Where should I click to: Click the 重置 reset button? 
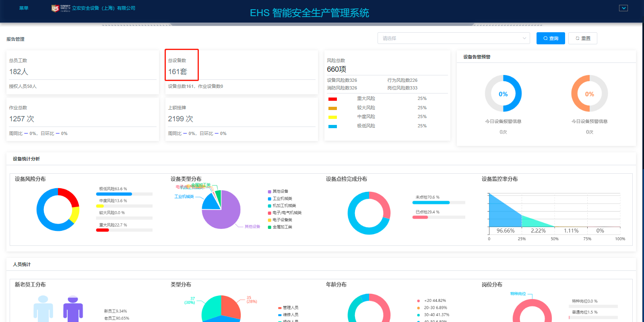(x=583, y=38)
